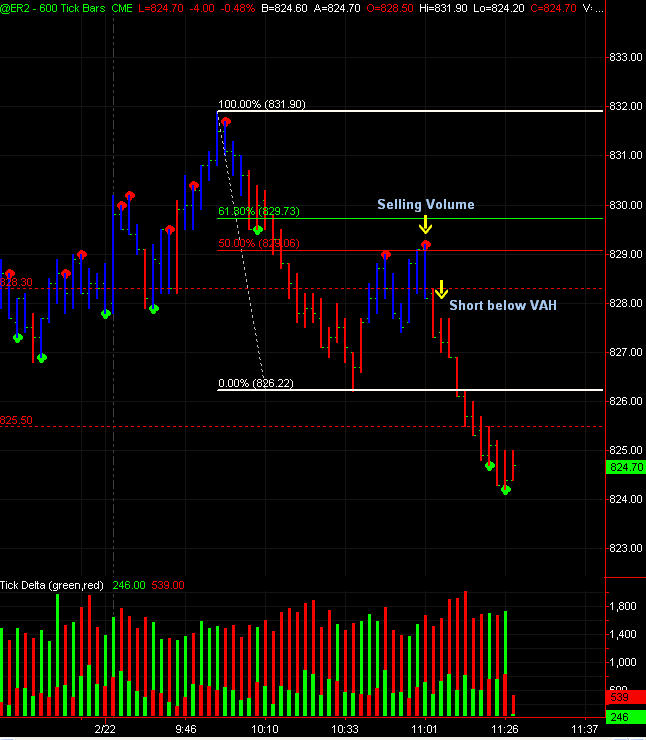
Task: Click the "-0.48%" percent change value
Action: pos(237,8)
